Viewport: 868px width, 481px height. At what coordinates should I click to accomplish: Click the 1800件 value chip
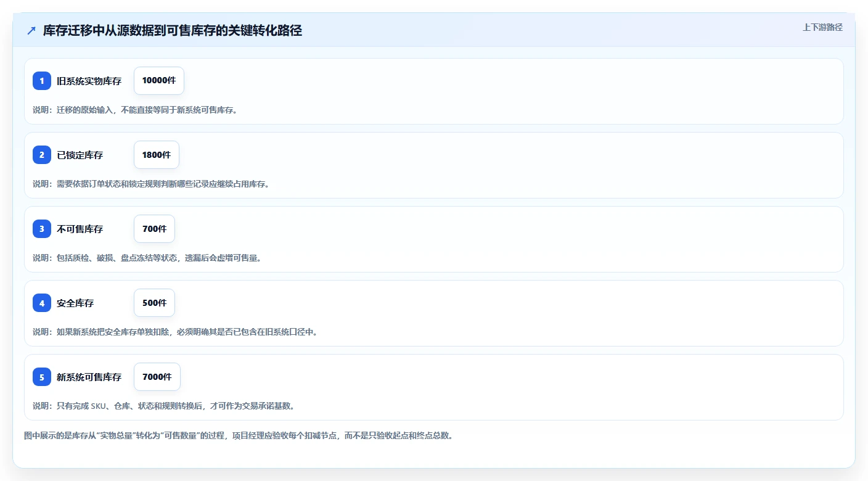click(157, 155)
